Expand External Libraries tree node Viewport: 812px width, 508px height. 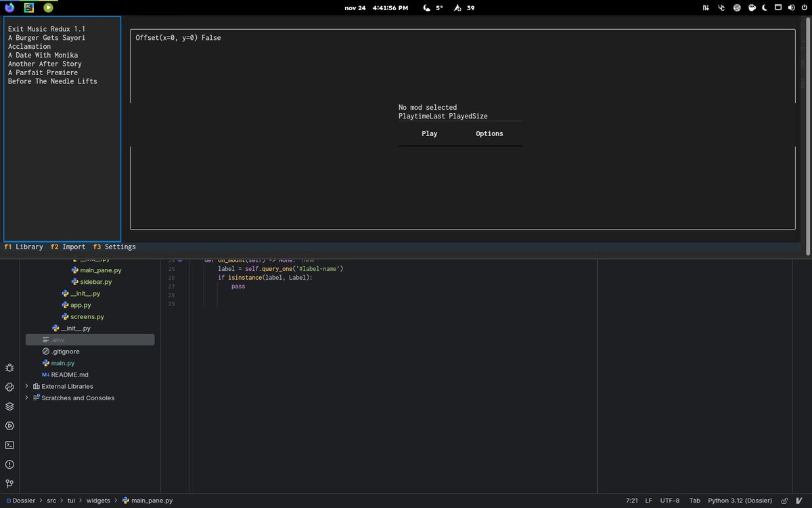26,386
